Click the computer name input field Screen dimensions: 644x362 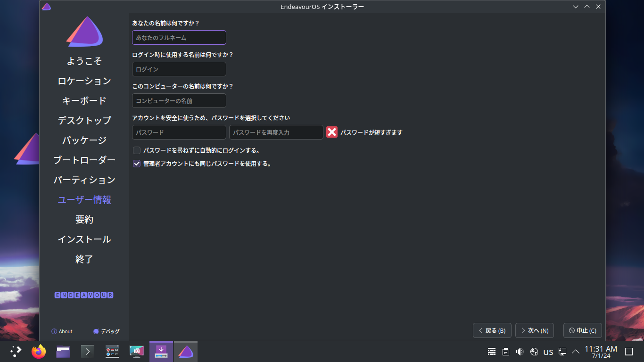point(179,101)
